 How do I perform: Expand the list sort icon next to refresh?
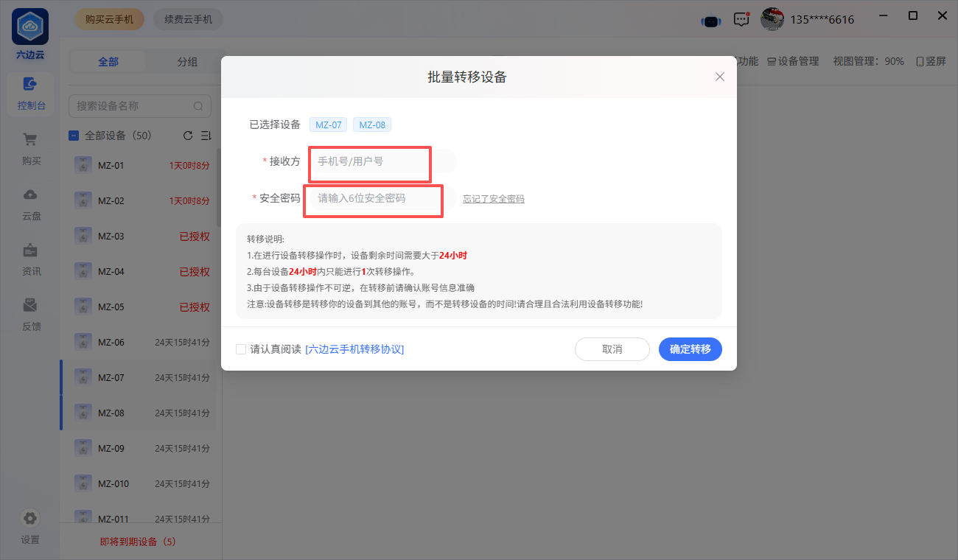click(206, 136)
